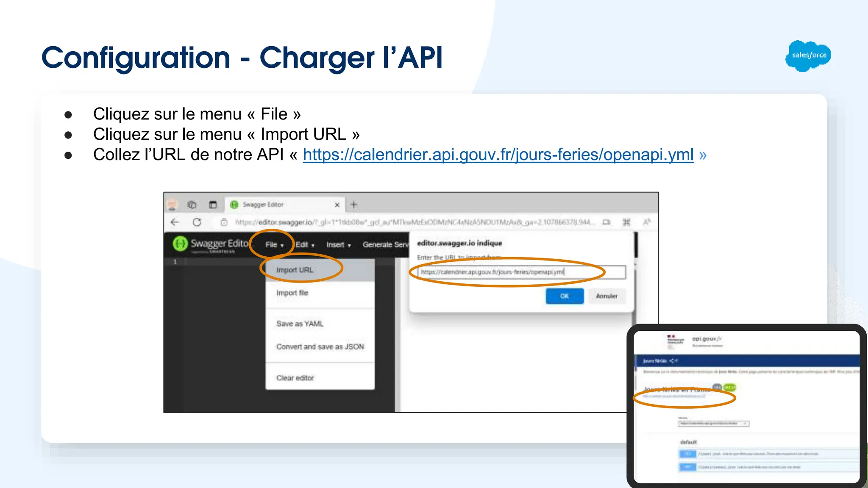Click the api.gouv logo in tablet
Screen dimensions: 868x488
[x=707, y=339]
